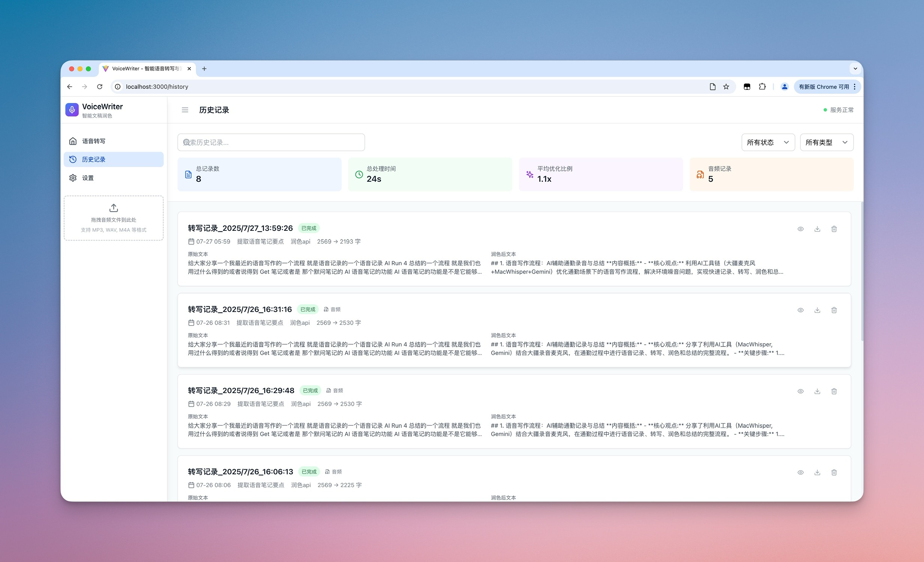Open the record title 转写记录_2025/7/26_16:29:48

pos(241,391)
